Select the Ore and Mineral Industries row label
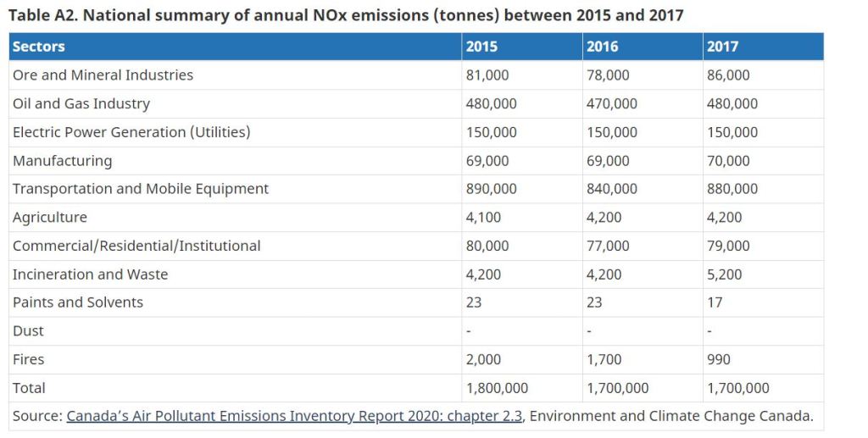Image resolution: width=868 pixels, height=438 pixels. coord(103,75)
